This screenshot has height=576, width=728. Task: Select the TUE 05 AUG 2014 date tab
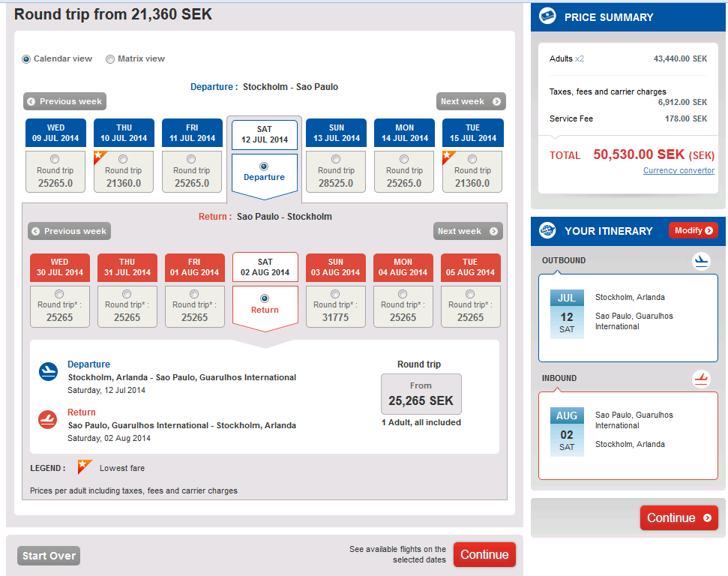pyautogui.click(x=470, y=267)
